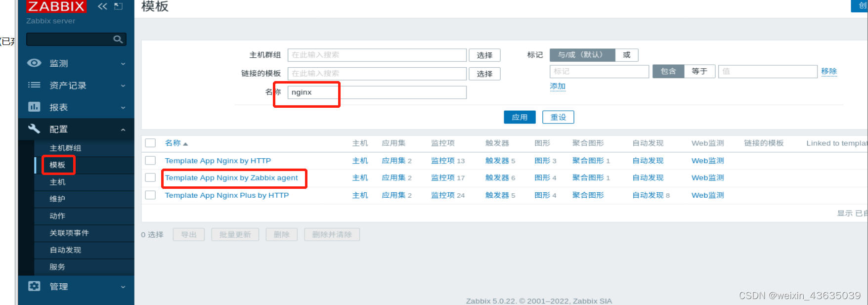Collapse sidebar with double-chevron icon
Image resolution: width=868 pixels, height=305 pixels.
(x=102, y=6)
